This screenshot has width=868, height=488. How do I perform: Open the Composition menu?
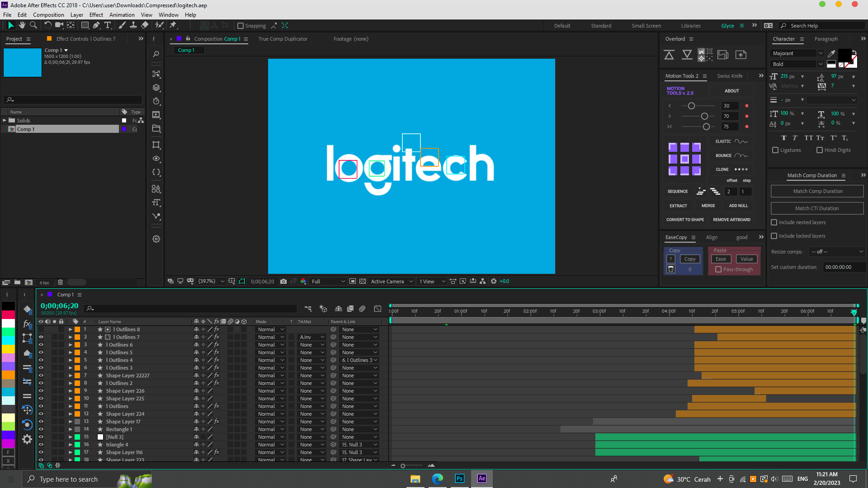(48, 15)
